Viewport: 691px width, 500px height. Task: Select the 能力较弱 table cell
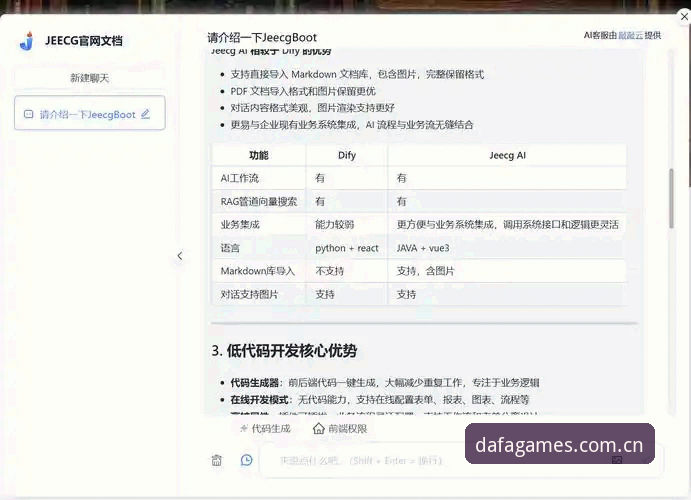tap(347, 225)
